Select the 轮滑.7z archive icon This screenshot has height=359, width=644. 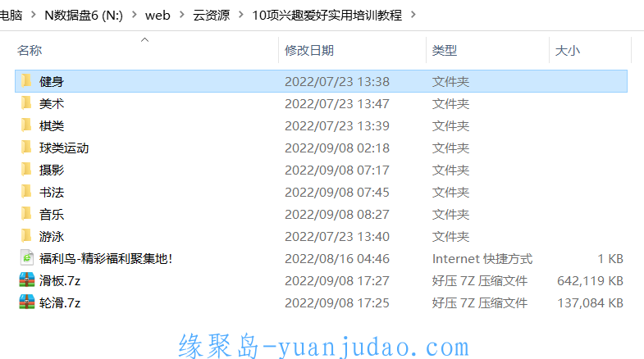[x=27, y=302]
